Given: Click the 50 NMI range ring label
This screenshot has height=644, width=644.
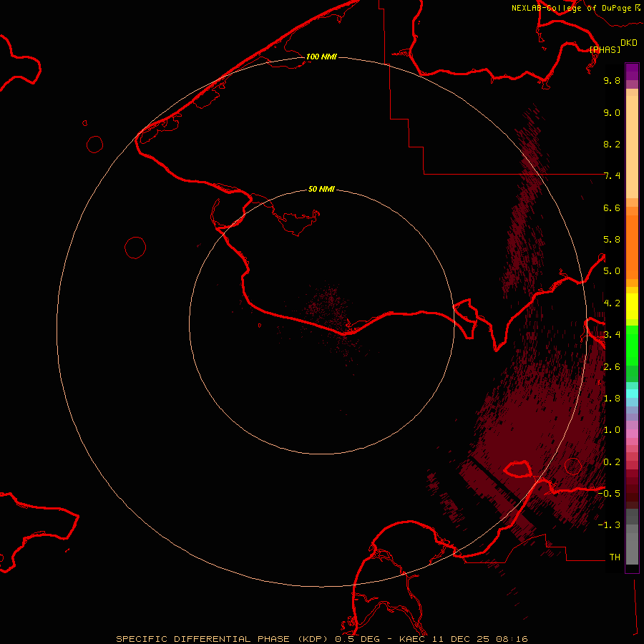Looking at the screenshot, I should pos(321,189).
